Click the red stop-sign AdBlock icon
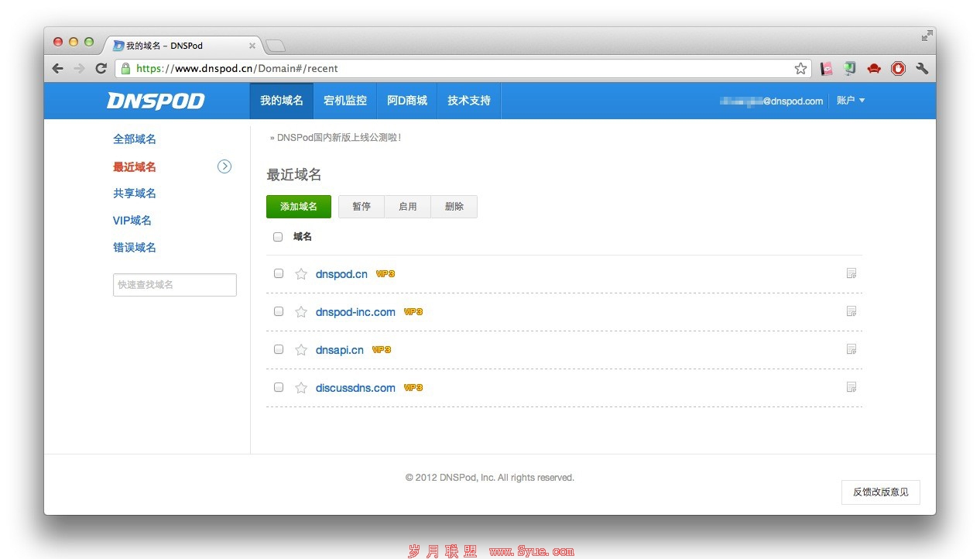 [898, 68]
